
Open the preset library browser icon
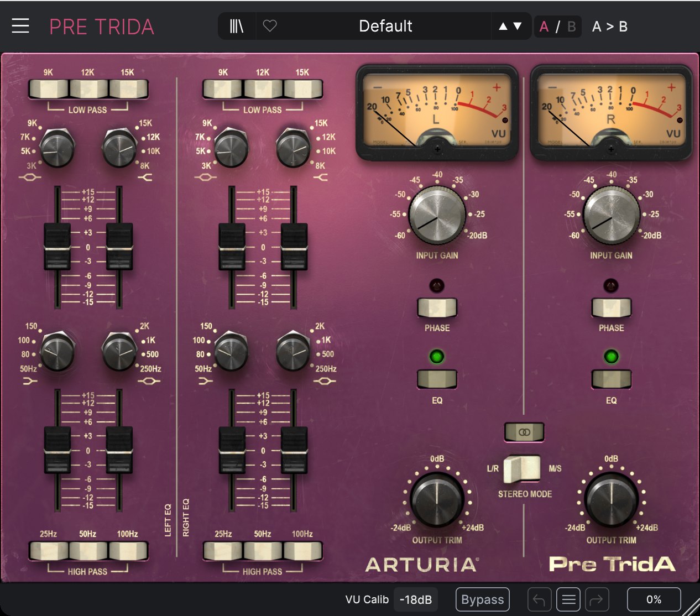tap(237, 26)
